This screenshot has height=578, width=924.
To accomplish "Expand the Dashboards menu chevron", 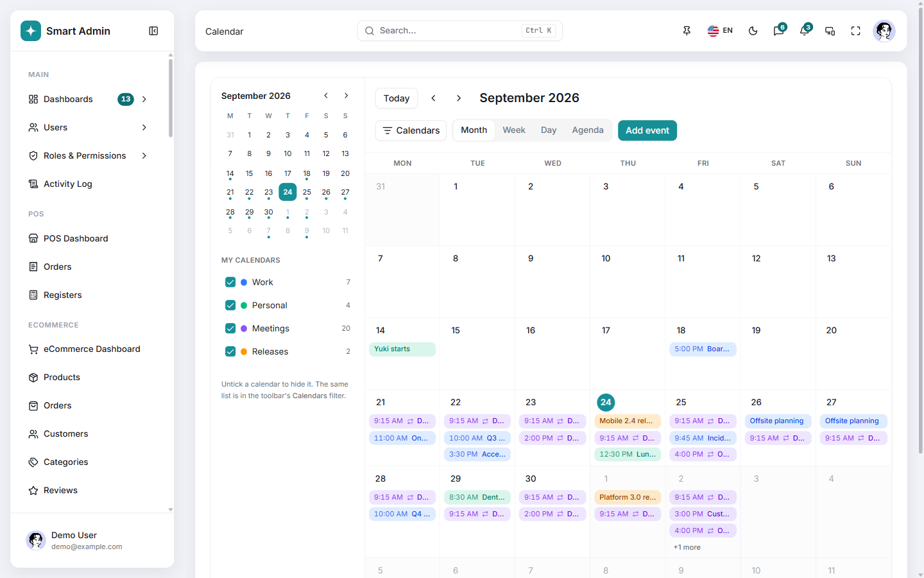I will click(x=144, y=99).
